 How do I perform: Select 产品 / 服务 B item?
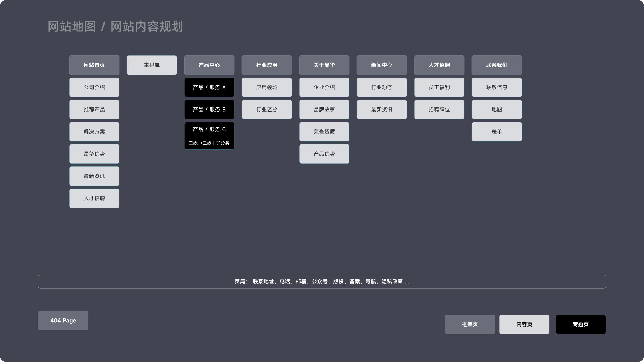point(209,110)
